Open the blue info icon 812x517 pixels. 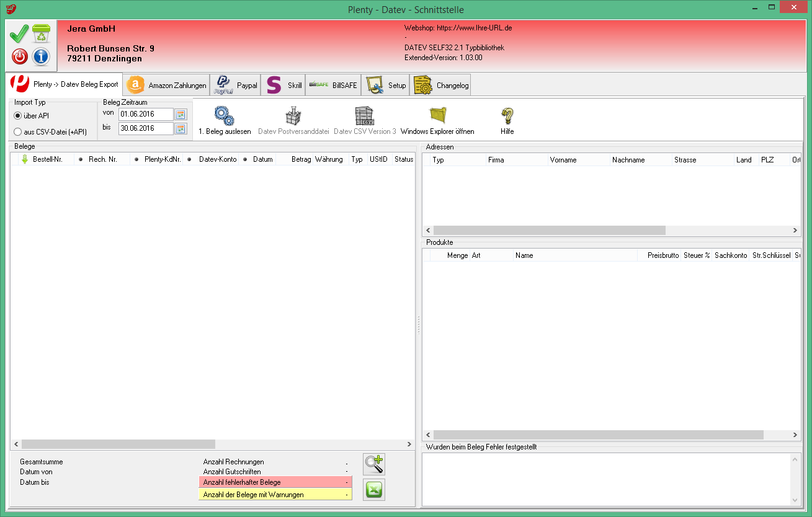point(41,57)
